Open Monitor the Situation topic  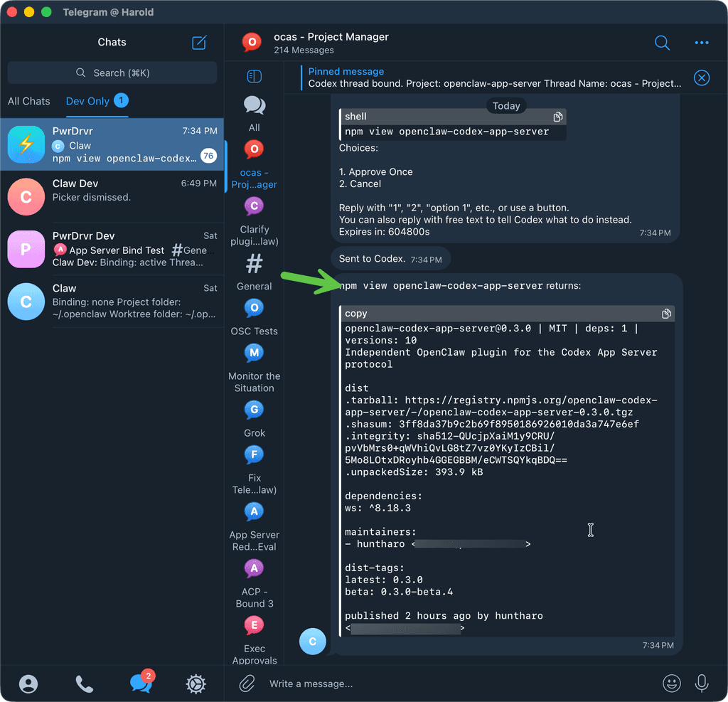pyautogui.click(x=254, y=369)
